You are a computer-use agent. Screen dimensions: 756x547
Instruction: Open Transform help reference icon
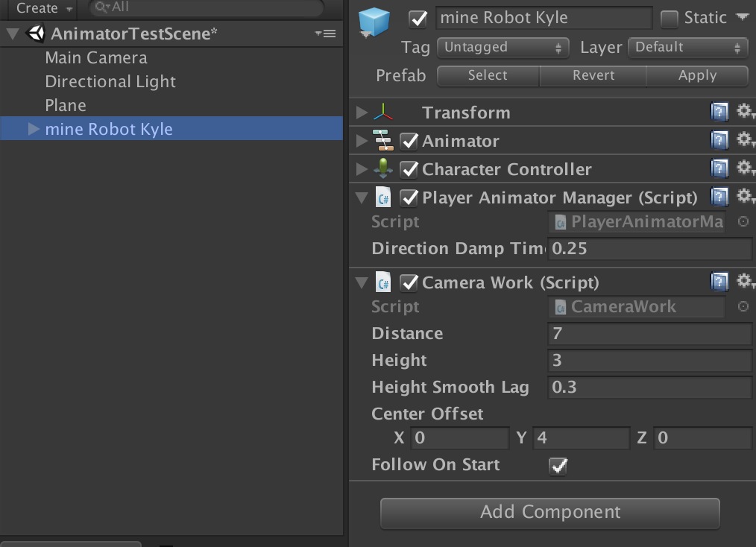pos(719,112)
